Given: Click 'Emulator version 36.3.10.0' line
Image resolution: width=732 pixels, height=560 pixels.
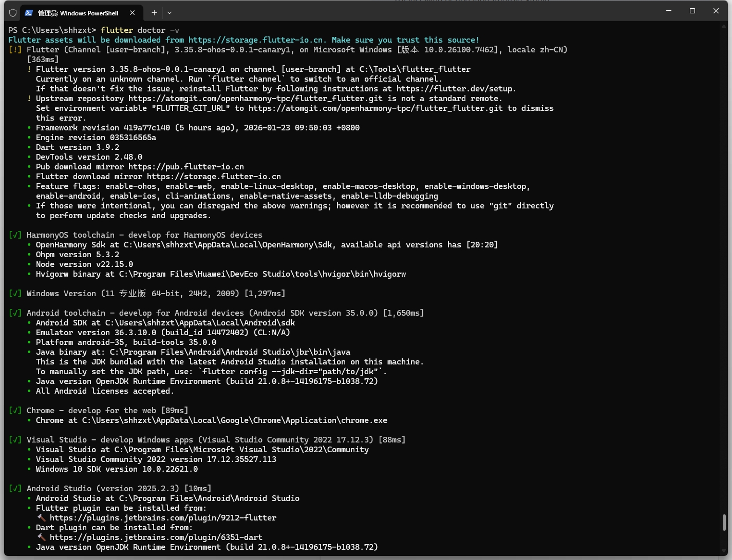Looking at the screenshot, I should pos(163,333).
